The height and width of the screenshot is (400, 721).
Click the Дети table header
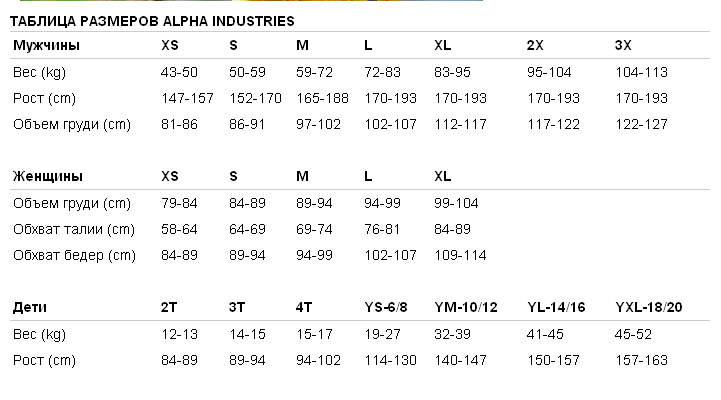click(x=30, y=307)
